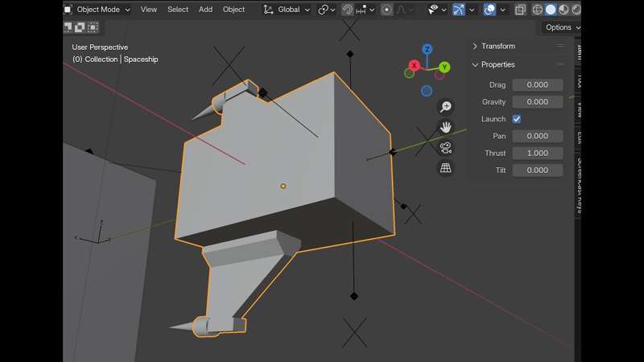Switch to the View sidebar tab

coord(579,110)
